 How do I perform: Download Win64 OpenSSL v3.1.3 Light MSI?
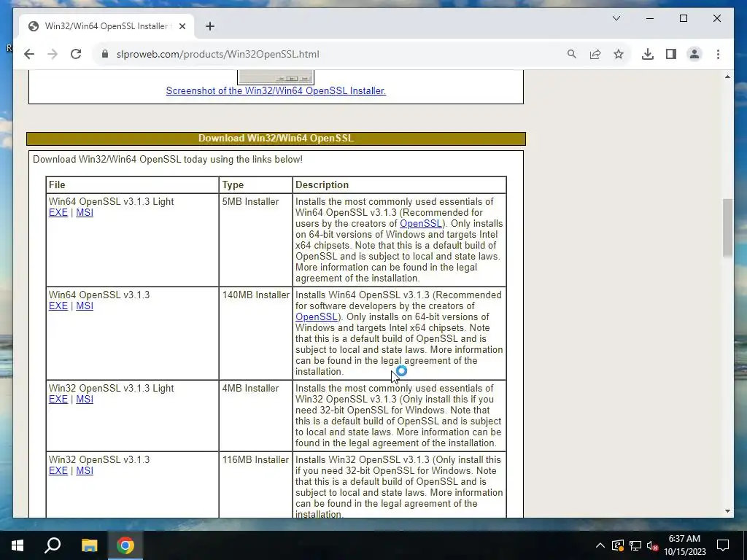85,212
